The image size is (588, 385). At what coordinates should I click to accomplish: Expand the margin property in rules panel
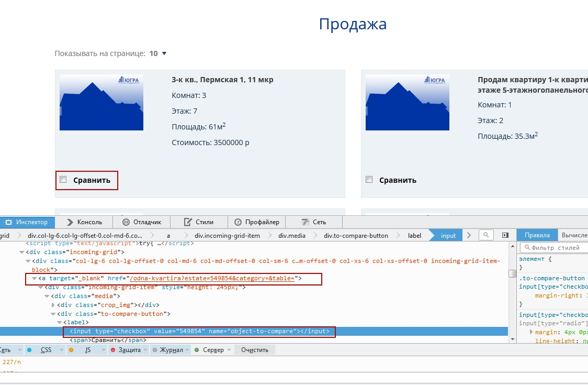[x=531, y=332]
